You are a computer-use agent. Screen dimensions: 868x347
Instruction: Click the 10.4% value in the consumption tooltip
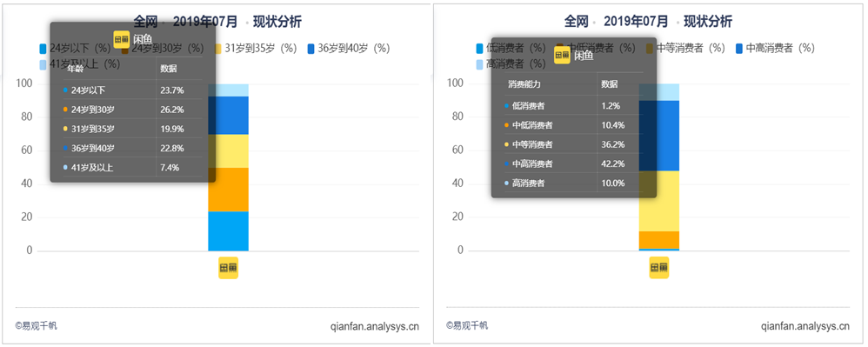(x=613, y=125)
